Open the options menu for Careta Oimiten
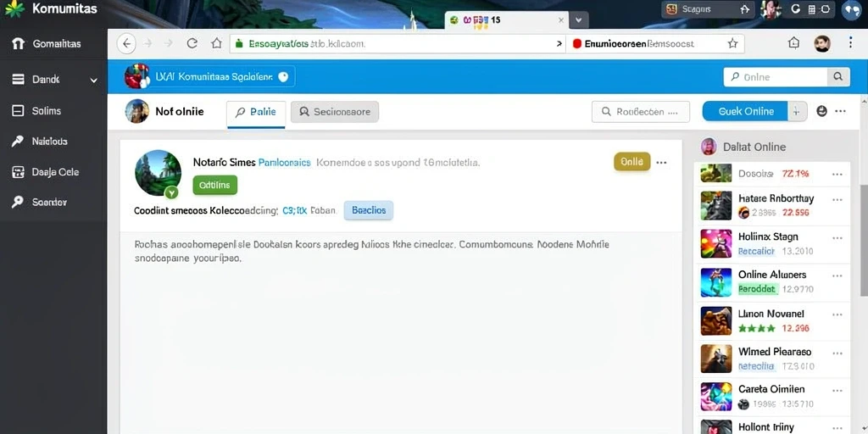This screenshot has width=868, height=434. tap(837, 390)
